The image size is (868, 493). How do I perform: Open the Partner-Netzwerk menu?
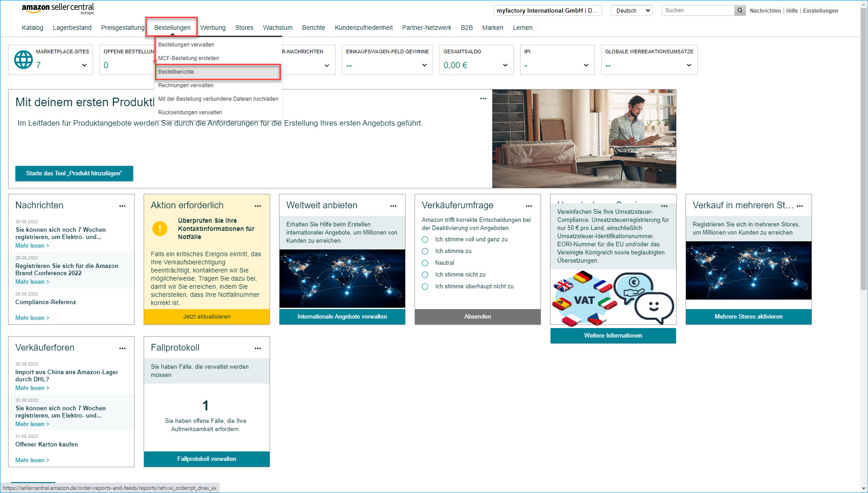point(427,28)
